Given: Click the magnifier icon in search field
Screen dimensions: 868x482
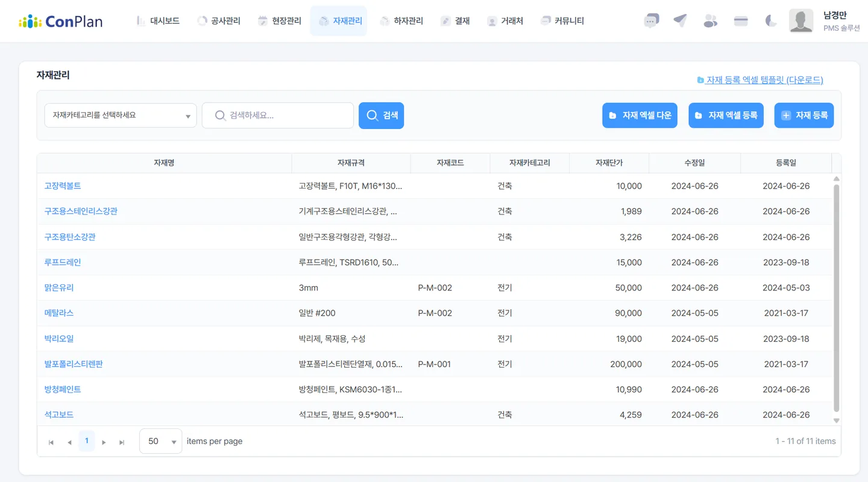Looking at the screenshot, I should pyautogui.click(x=221, y=115).
